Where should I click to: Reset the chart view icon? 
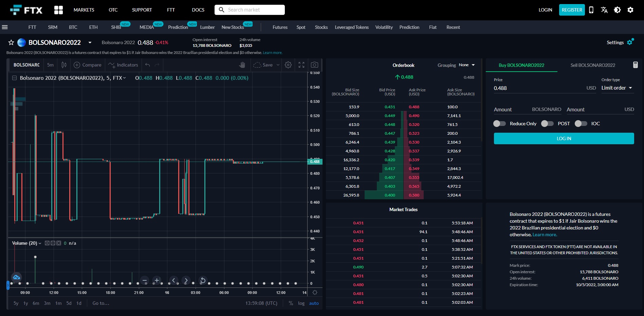pyautogui.click(x=203, y=280)
